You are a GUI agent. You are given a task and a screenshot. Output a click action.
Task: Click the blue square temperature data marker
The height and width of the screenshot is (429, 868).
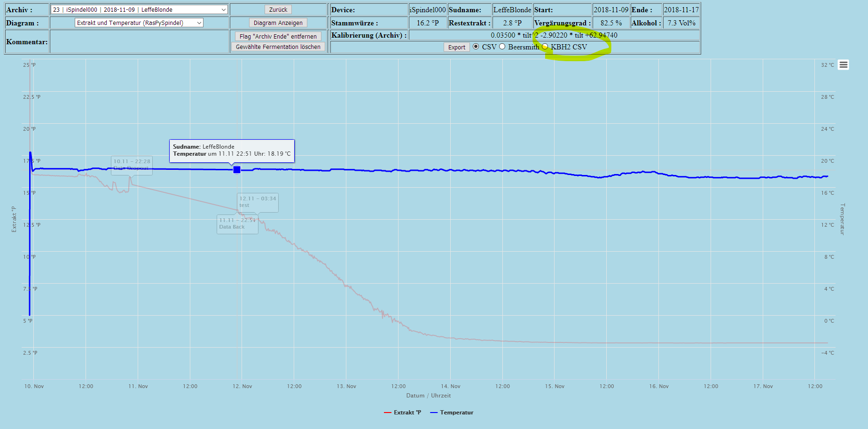[237, 170]
